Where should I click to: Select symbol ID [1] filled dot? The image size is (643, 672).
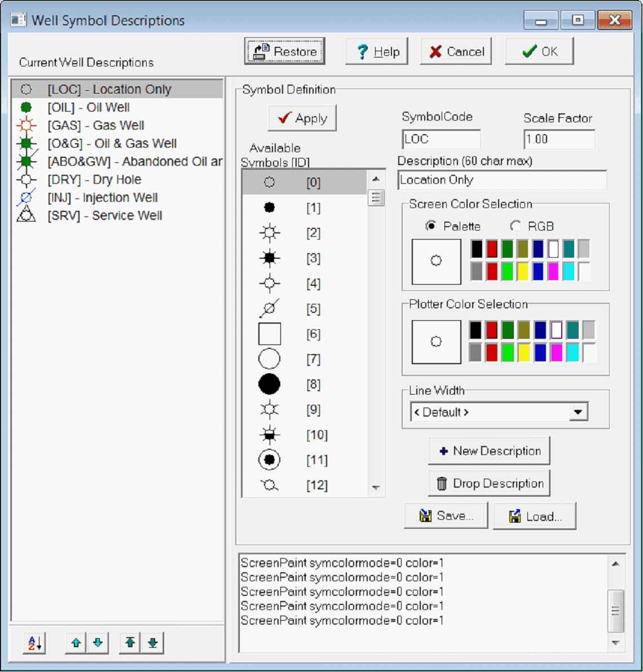(305, 208)
